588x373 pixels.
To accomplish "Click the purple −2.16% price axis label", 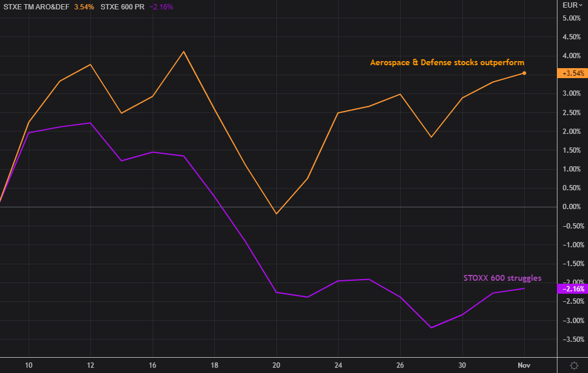I will click(572, 289).
